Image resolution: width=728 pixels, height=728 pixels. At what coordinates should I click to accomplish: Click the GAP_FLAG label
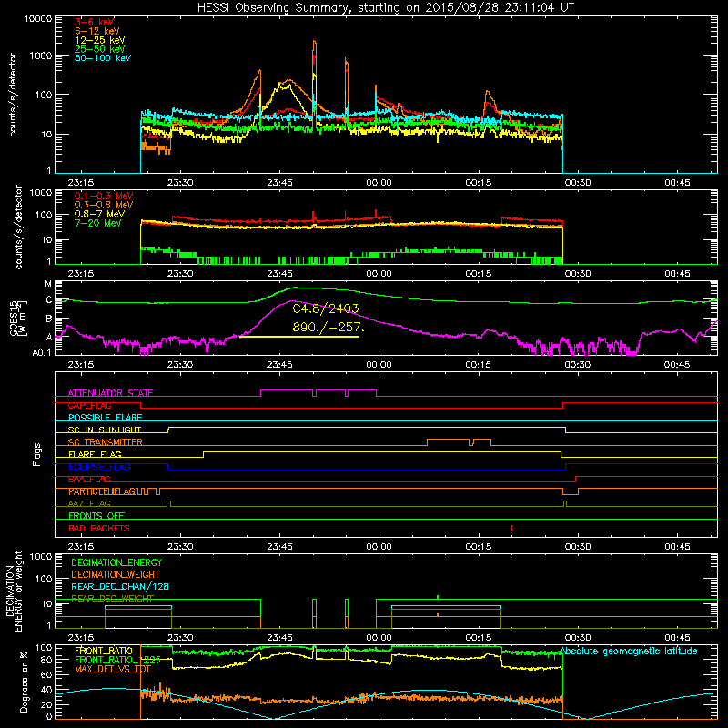click(x=89, y=405)
